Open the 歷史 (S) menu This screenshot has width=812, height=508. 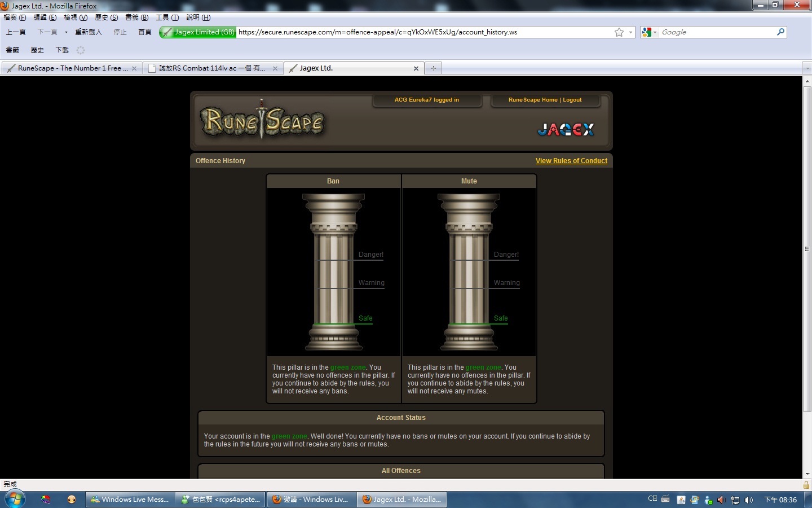pos(107,17)
